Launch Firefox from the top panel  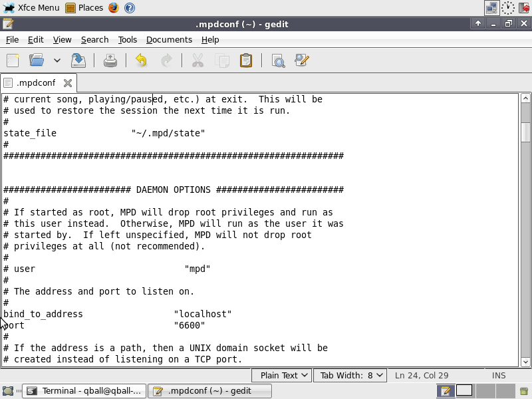click(x=114, y=7)
